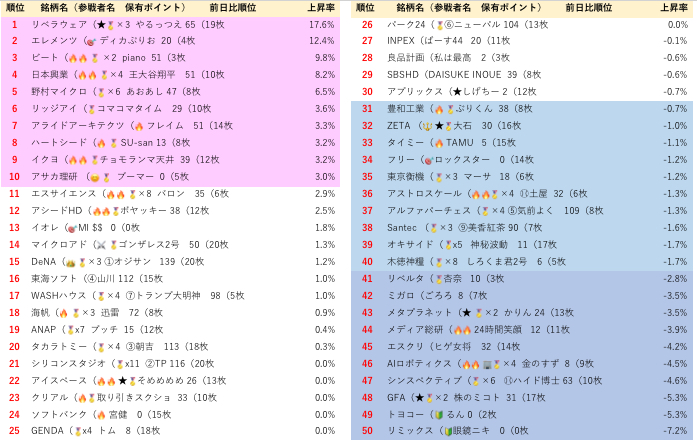Select the rank 32 ZETA row
This screenshot has height=441, width=697.
522,126
